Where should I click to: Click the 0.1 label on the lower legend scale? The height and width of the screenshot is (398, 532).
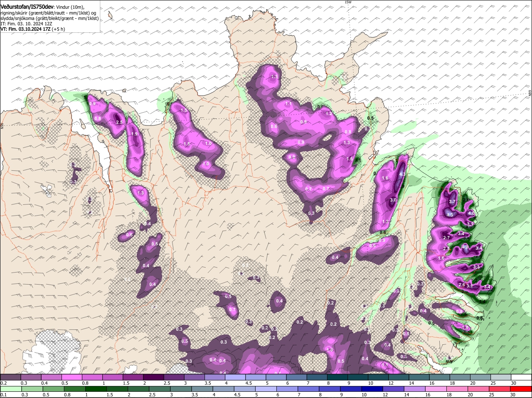pos(3,395)
